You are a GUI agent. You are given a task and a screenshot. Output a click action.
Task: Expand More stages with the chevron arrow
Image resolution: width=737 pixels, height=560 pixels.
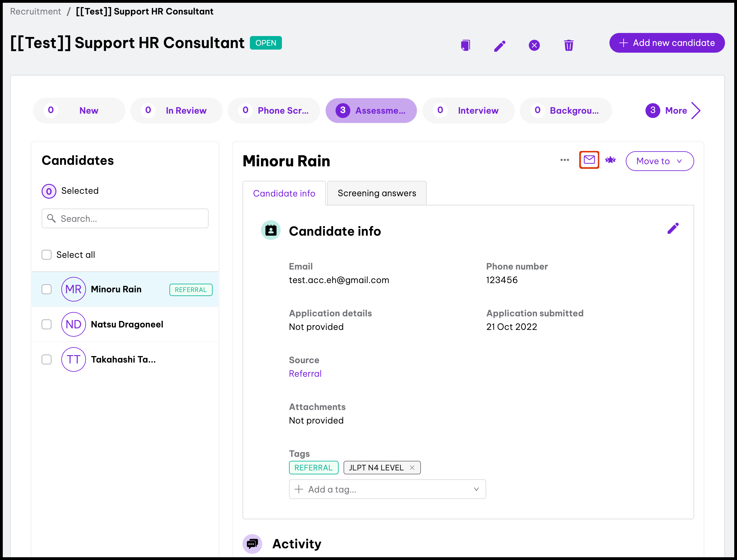[695, 111]
